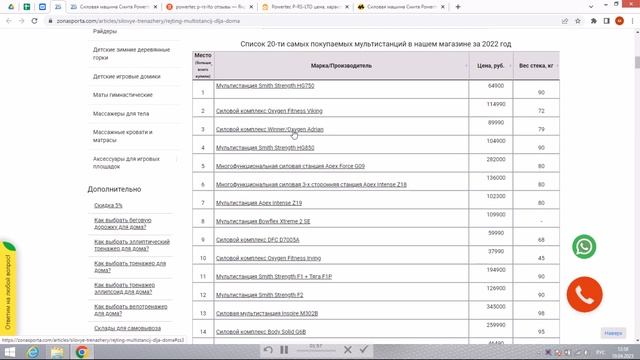Switch the keyboard language in the system tray
This screenshot has height=360, width=640.
600,352
